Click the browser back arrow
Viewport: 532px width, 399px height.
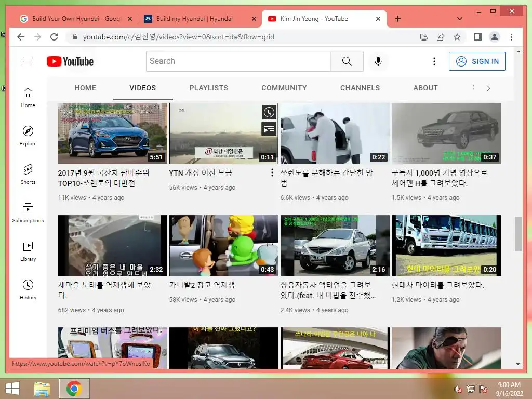pyautogui.click(x=21, y=37)
